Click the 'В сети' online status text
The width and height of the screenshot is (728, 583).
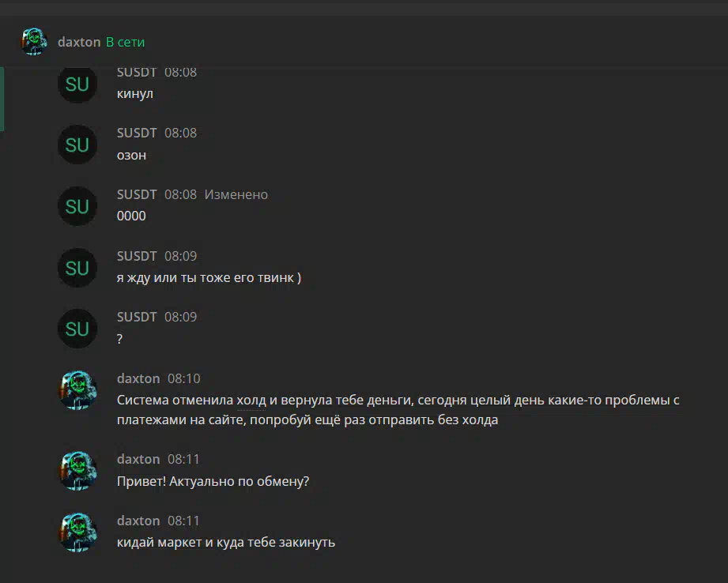click(x=126, y=42)
